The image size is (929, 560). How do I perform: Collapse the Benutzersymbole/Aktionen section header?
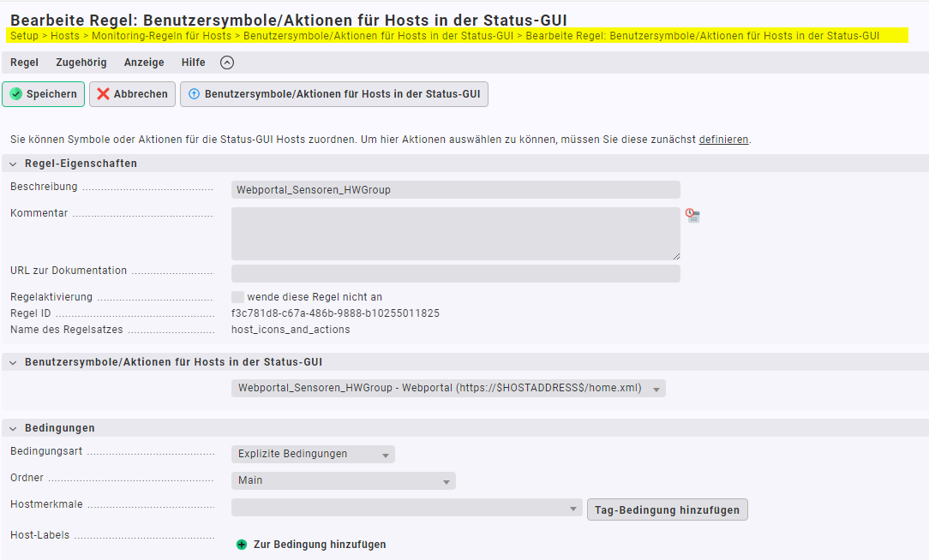pyautogui.click(x=13, y=362)
